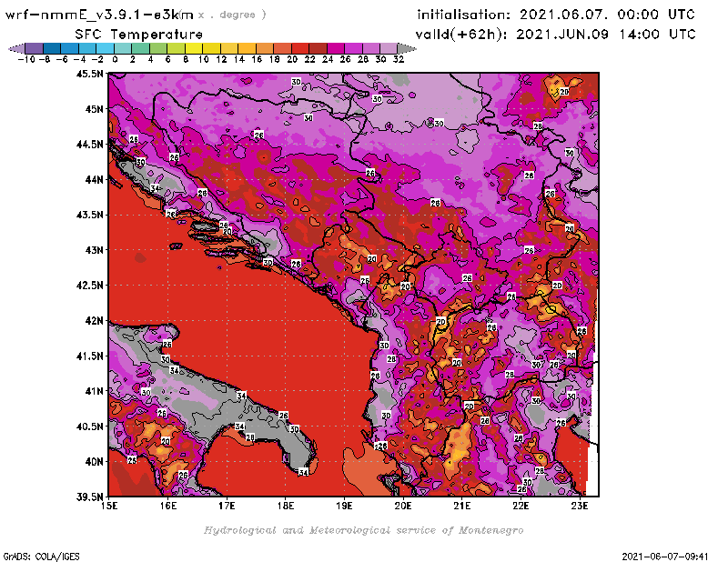Click the purple -10 to -8 legend swatch
The height and width of the screenshot is (562, 728).
point(35,48)
